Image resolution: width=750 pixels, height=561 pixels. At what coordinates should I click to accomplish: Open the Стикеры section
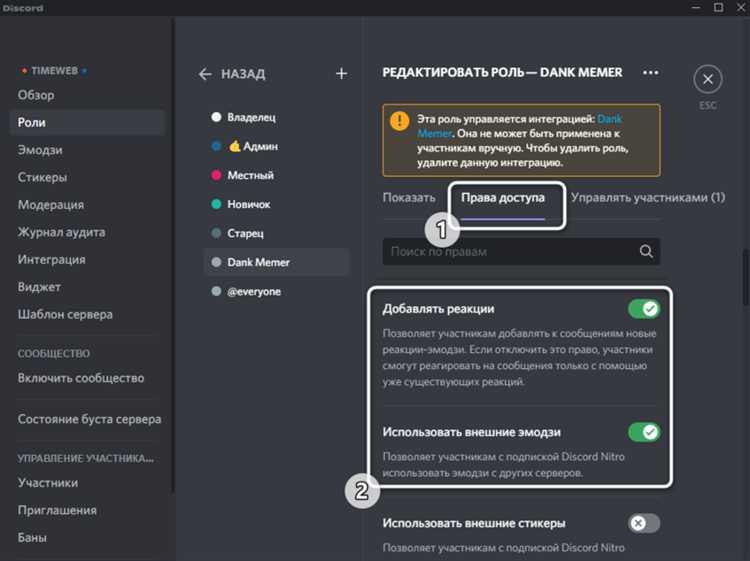[42, 177]
